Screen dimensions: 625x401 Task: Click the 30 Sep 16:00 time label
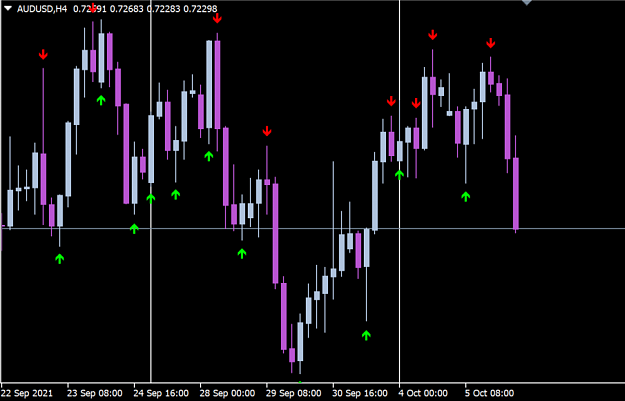(x=360, y=393)
